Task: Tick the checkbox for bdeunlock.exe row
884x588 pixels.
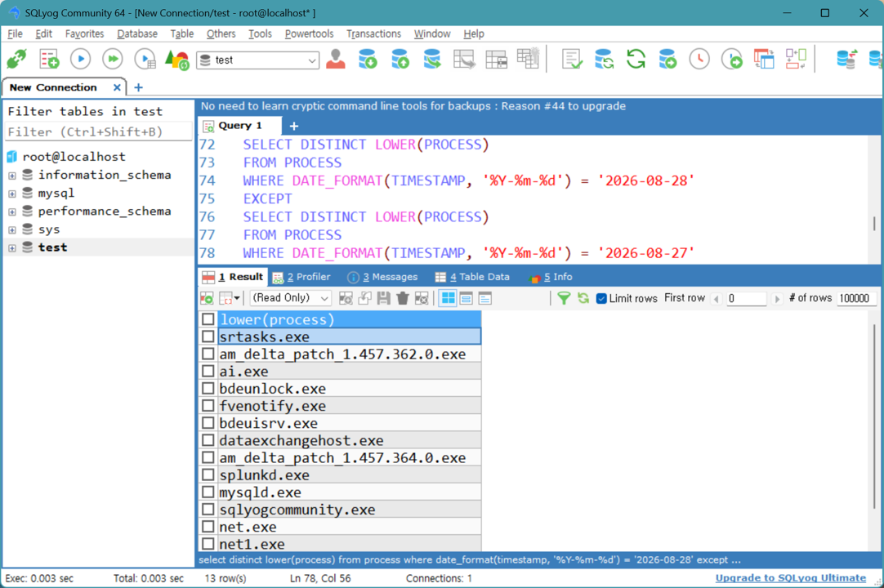Action: (x=208, y=389)
